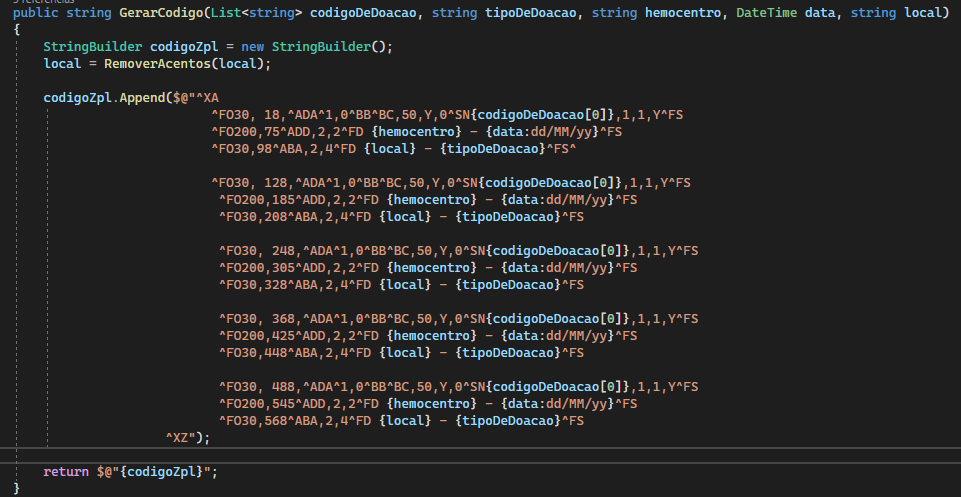
Task: Click the '^FO30, 488,' code line start
Action: (257, 387)
